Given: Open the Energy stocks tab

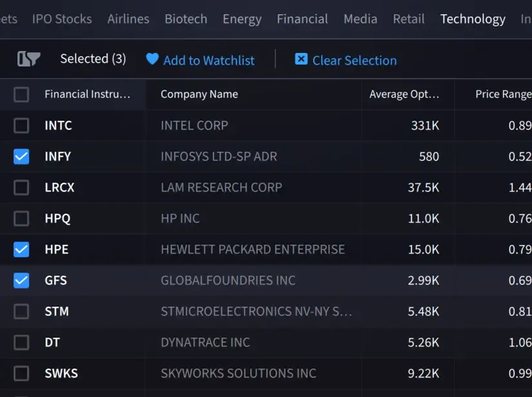Looking at the screenshot, I should pos(242,19).
